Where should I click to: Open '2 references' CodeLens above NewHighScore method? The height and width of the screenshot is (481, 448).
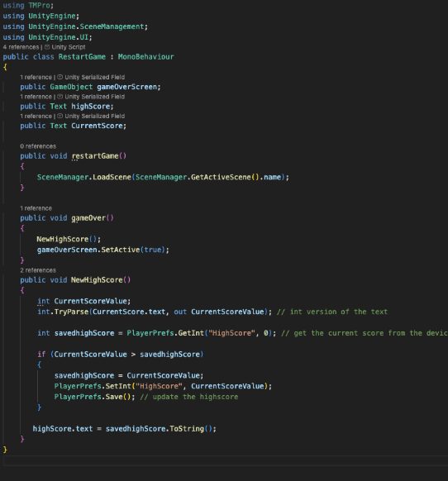tap(38, 270)
